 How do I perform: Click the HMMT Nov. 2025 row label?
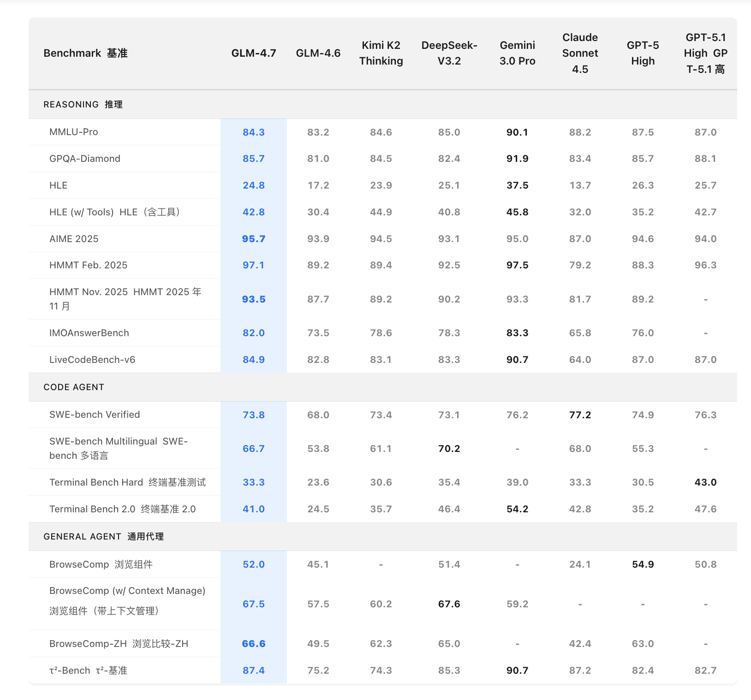point(125,299)
